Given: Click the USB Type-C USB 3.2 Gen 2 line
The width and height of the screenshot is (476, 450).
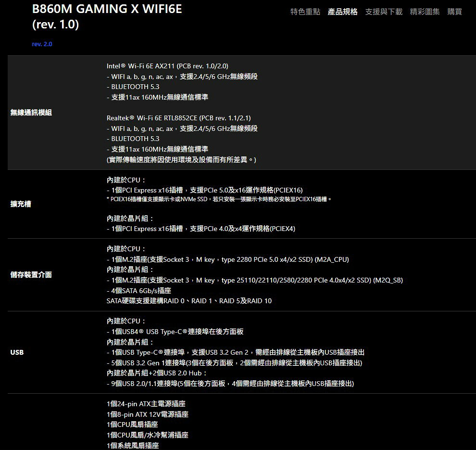Looking at the screenshot, I should click(x=235, y=352).
